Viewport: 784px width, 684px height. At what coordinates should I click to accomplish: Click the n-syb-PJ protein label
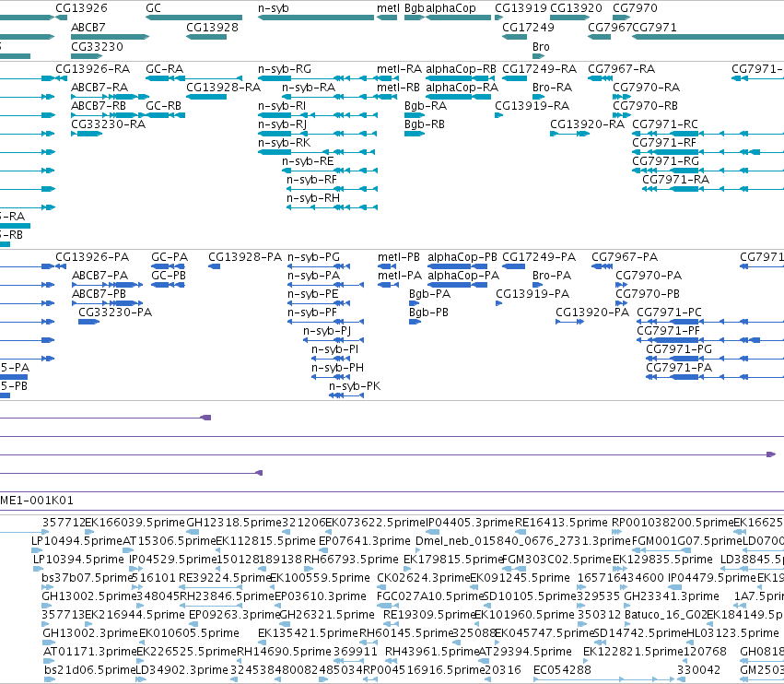(x=327, y=331)
